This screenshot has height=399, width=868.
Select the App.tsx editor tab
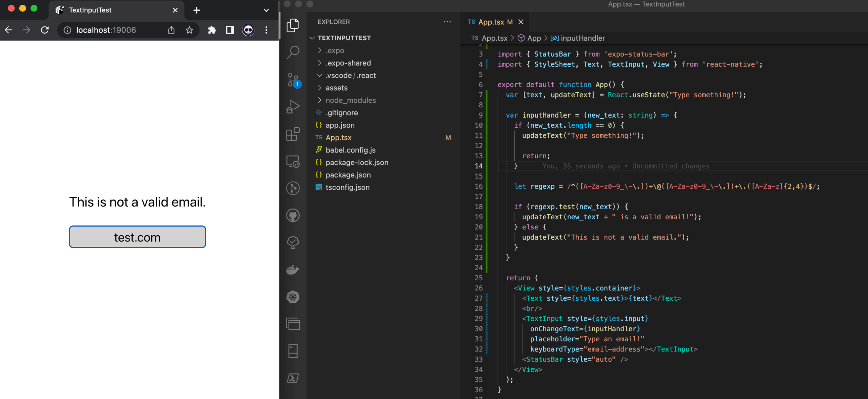click(x=491, y=22)
